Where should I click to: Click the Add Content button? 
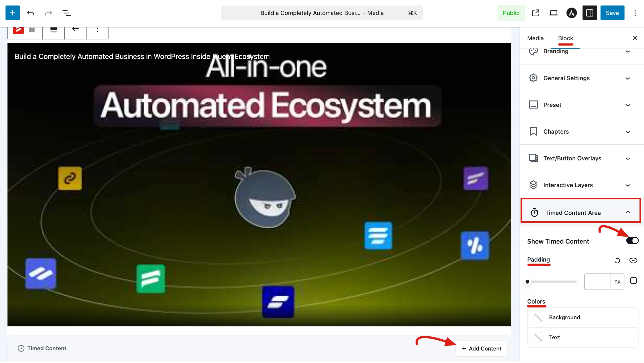(481, 349)
